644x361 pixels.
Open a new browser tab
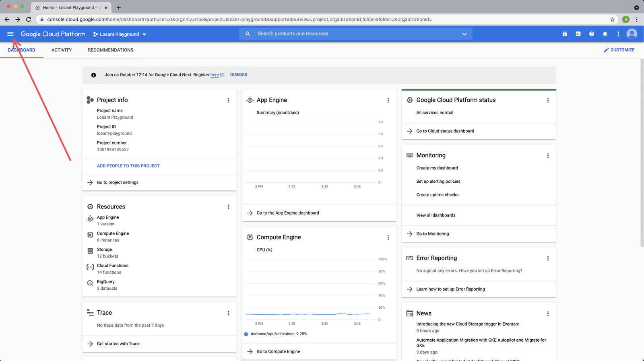[119, 7]
